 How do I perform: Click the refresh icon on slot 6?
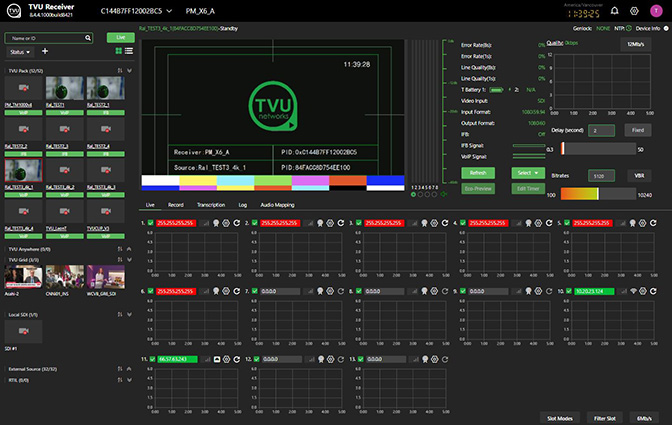pyautogui.click(x=237, y=291)
